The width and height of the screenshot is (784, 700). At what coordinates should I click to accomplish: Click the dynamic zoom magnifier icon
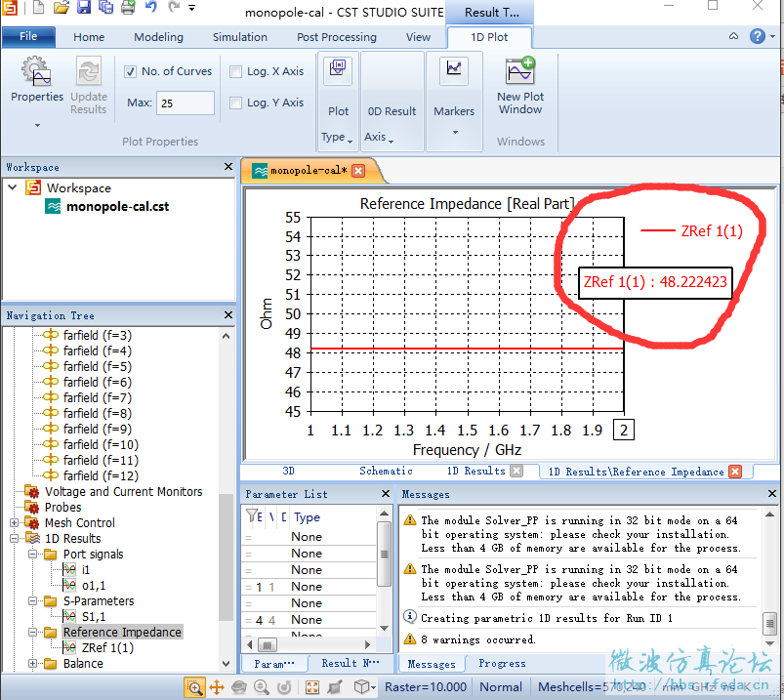[262, 687]
